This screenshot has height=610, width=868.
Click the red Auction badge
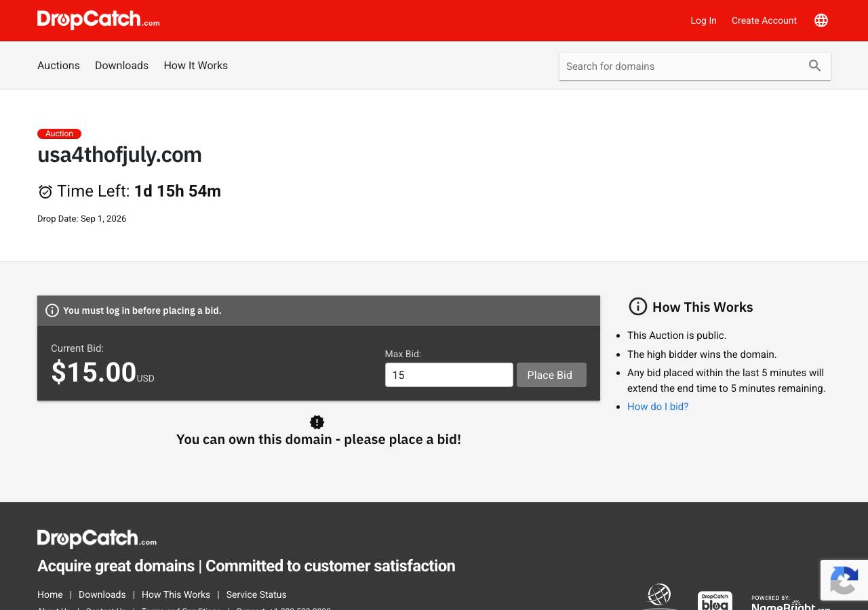(x=59, y=134)
